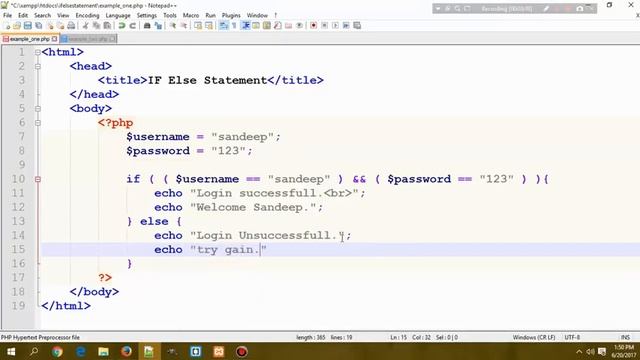Click the Zoom Out toolbar icon
The width and height of the screenshot is (640, 360).
184,26
